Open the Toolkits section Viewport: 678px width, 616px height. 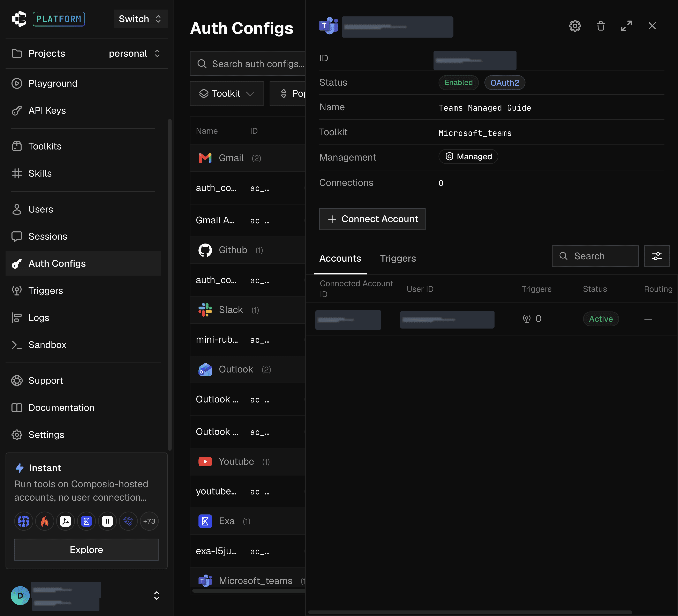(83, 146)
